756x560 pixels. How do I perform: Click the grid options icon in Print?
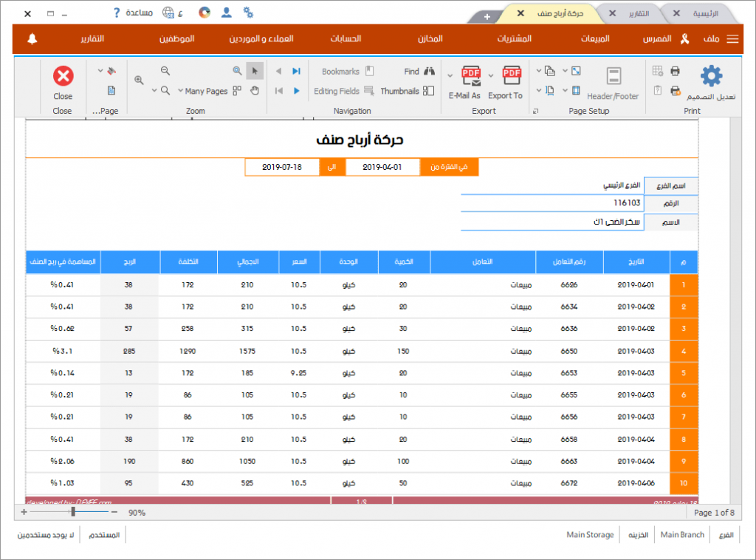pyautogui.click(x=658, y=71)
